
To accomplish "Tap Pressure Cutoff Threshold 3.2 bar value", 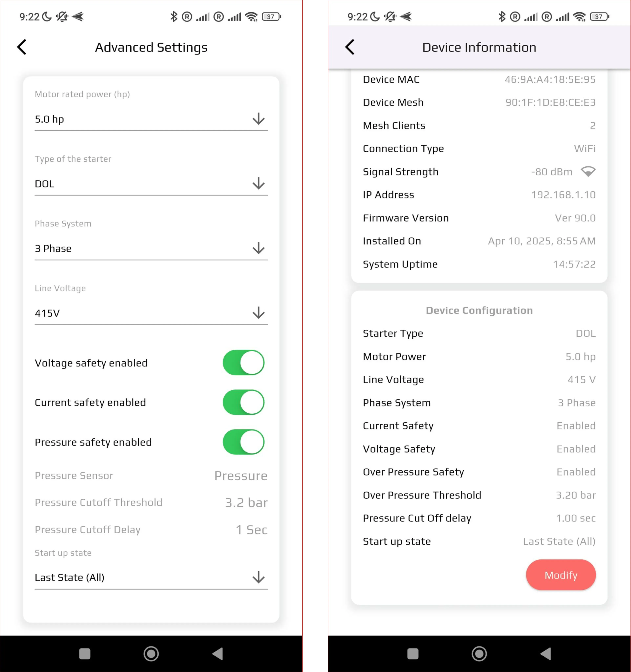I will pos(246,503).
